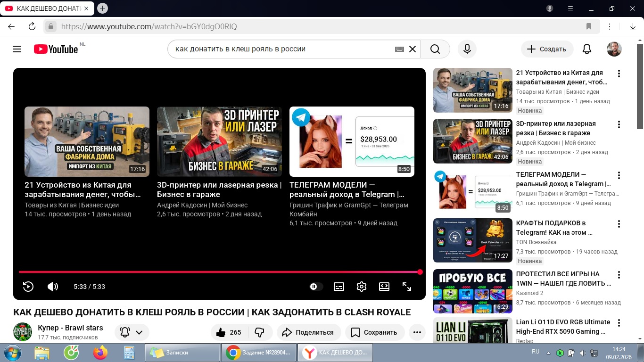Viewport: 644px width, 362px height.
Task: Open the 3D-принтер или лазер end-screen thumbnail
Action: click(x=219, y=141)
